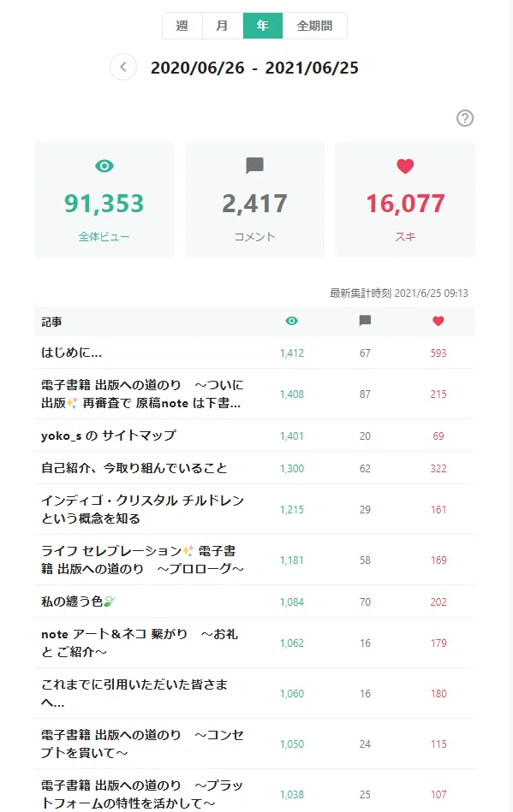Open article note アート＆ネコ 繋がり

[140, 643]
